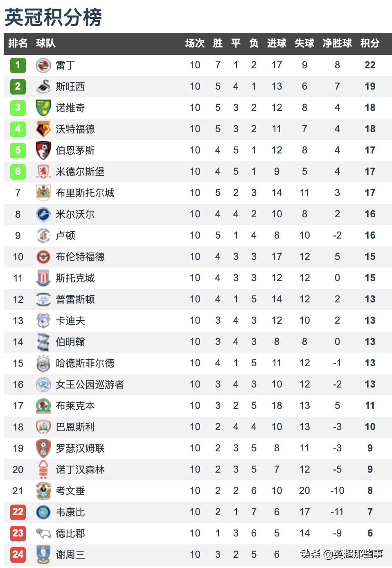Click the 进球 goals scored column header

click(277, 43)
